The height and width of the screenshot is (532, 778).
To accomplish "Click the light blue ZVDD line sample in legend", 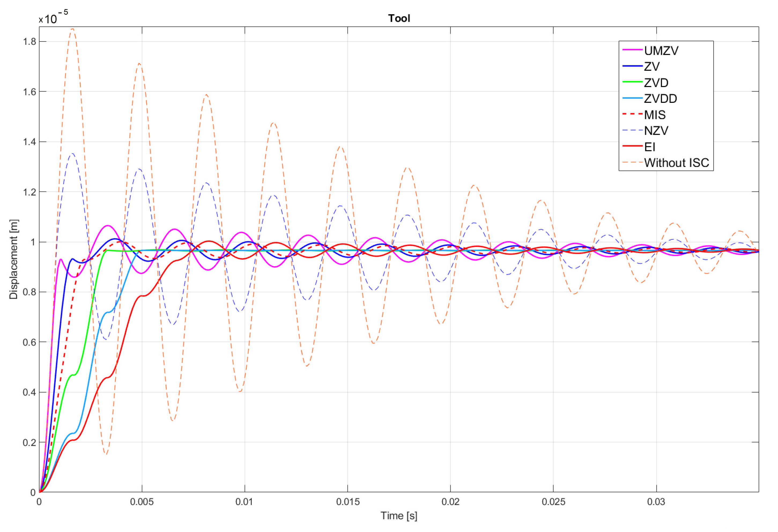I will (x=632, y=98).
